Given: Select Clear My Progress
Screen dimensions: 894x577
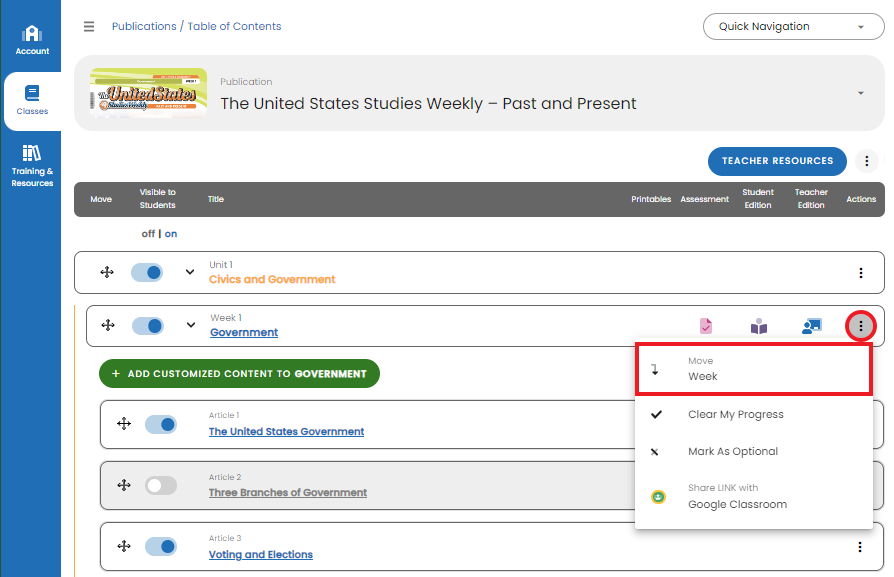Looking at the screenshot, I should coord(754,415).
